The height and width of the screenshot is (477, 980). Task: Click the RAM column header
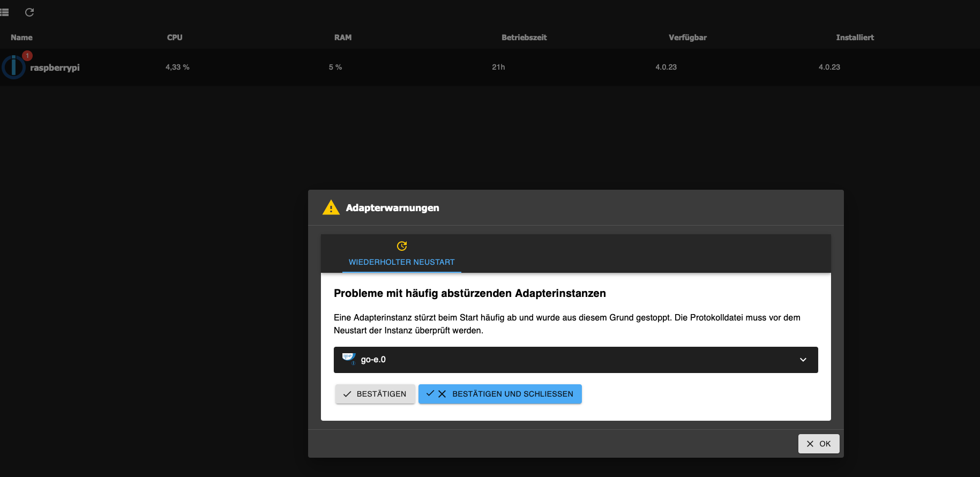343,38
